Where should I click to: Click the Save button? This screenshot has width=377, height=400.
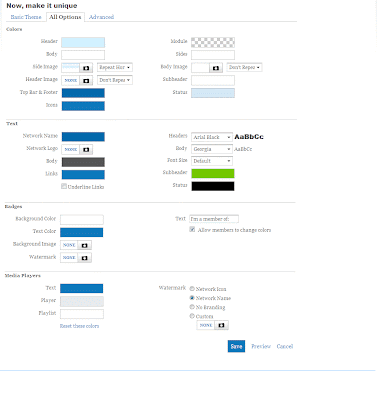pyautogui.click(x=236, y=346)
